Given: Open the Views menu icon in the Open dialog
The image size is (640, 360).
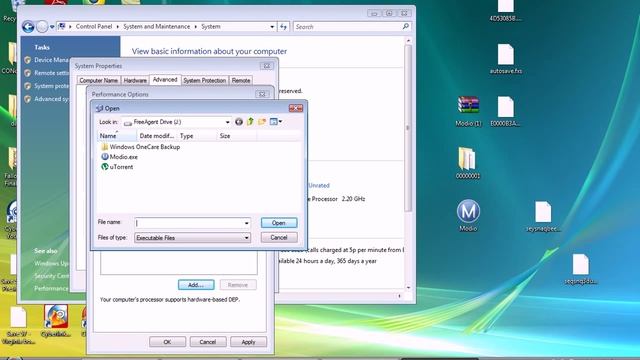Looking at the screenshot, I should click(273, 121).
